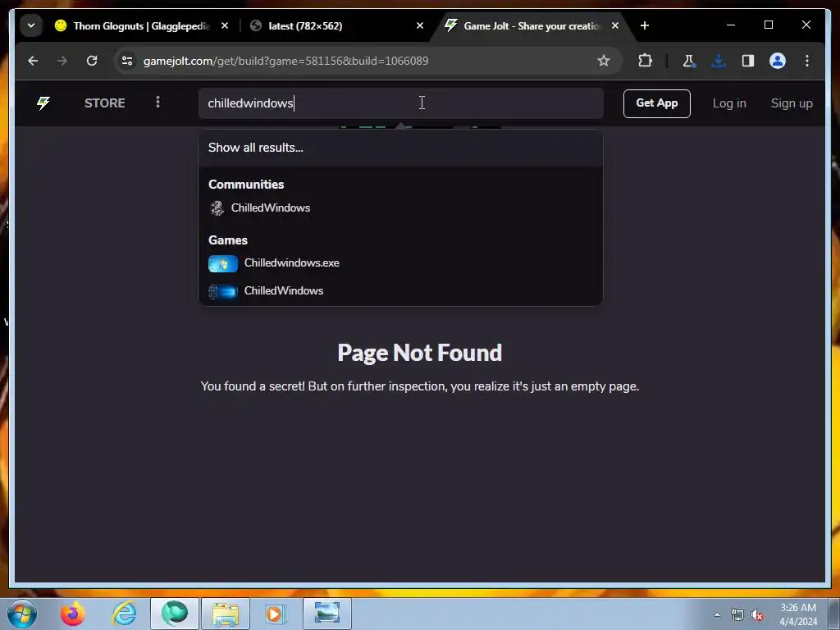
Task: Click the green browser taskbar icon
Action: pyautogui.click(x=175, y=614)
